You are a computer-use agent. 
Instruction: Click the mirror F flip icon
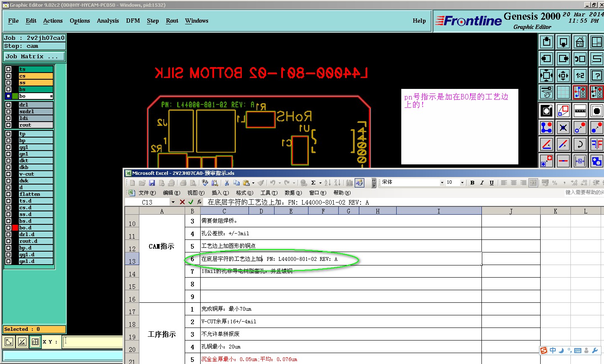coord(596,144)
